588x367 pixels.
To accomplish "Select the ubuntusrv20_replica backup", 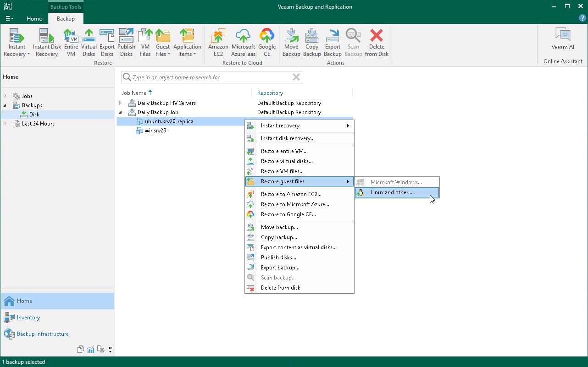I will click(169, 121).
